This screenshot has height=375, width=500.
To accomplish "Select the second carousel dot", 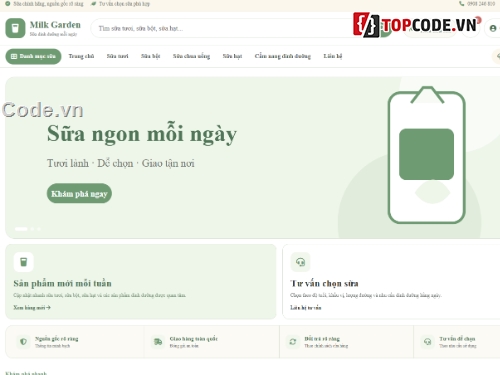I will tap(32, 229).
